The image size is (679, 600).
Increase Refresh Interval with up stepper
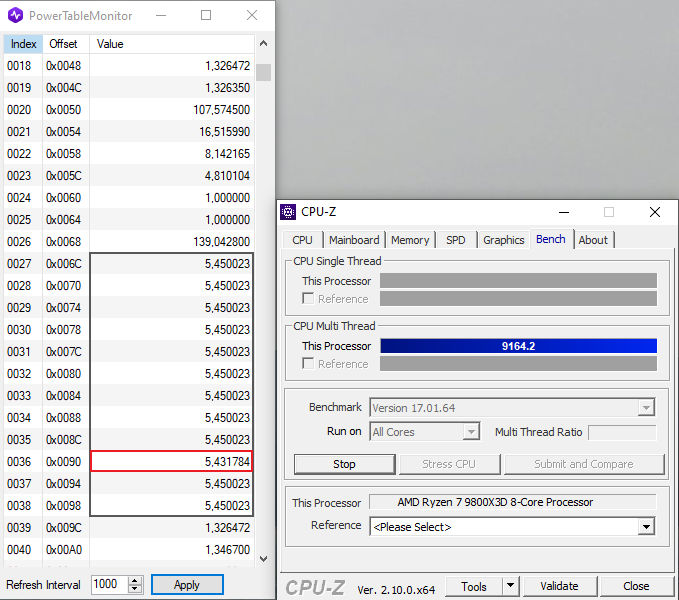click(x=135, y=581)
